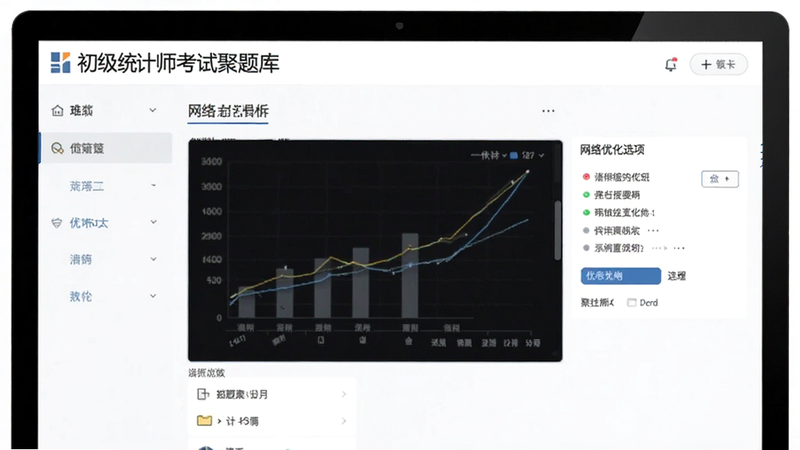The width and height of the screenshot is (800, 450).
Task: Click the tallest gray bar in chart
Action: click(410, 276)
